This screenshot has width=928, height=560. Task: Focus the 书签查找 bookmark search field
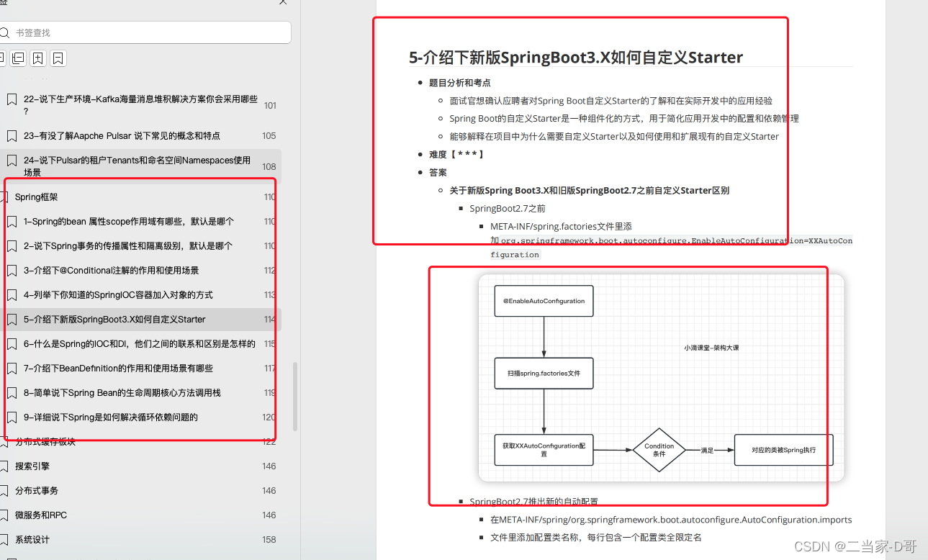(x=145, y=32)
